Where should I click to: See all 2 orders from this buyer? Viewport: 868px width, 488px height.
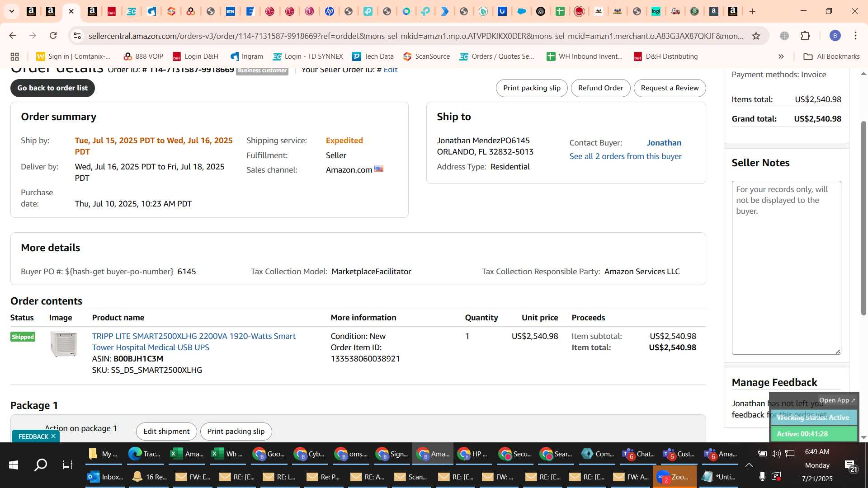pos(625,156)
